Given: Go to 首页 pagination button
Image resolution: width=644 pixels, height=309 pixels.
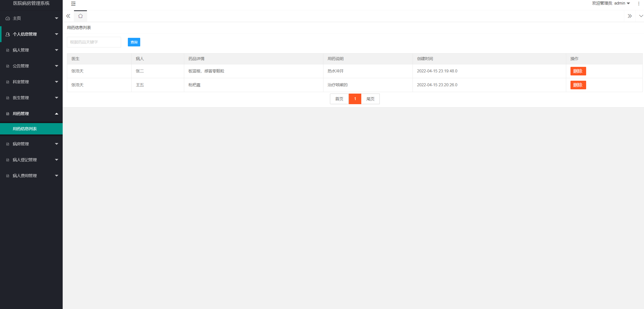Looking at the screenshot, I should click(339, 99).
